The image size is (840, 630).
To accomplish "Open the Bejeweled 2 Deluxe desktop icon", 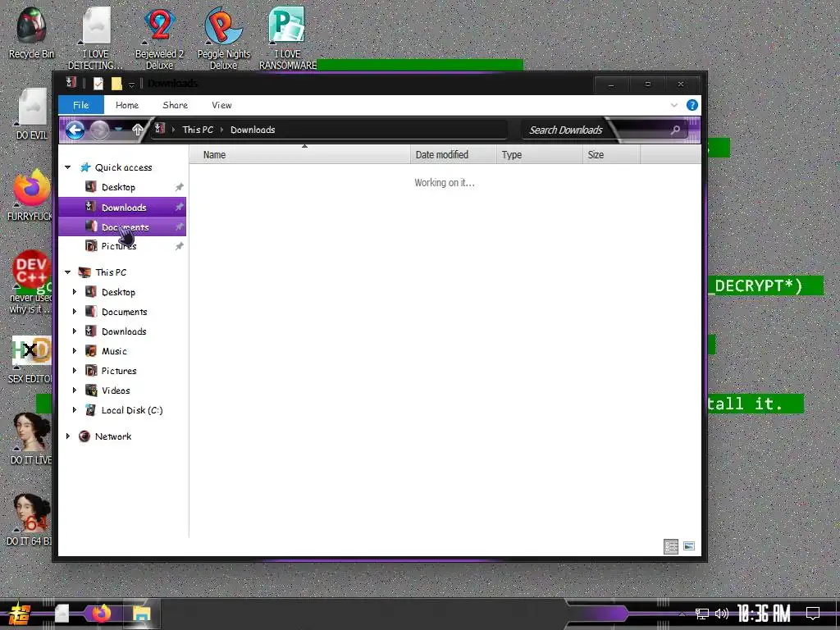I will point(159,38).
